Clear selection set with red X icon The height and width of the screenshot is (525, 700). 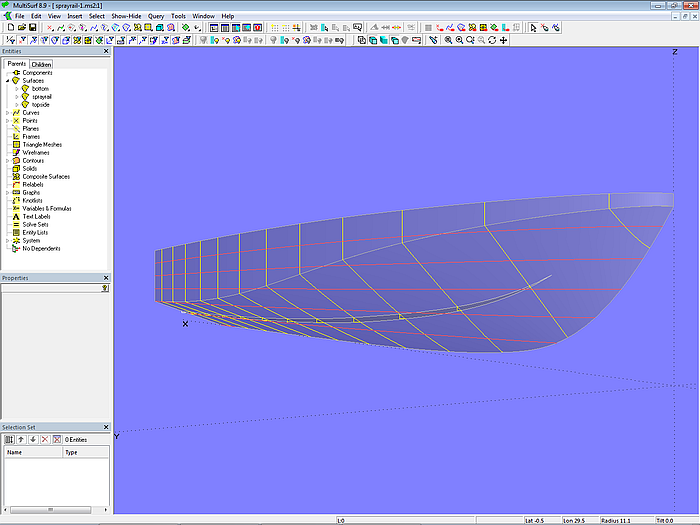tap(44, 439)
